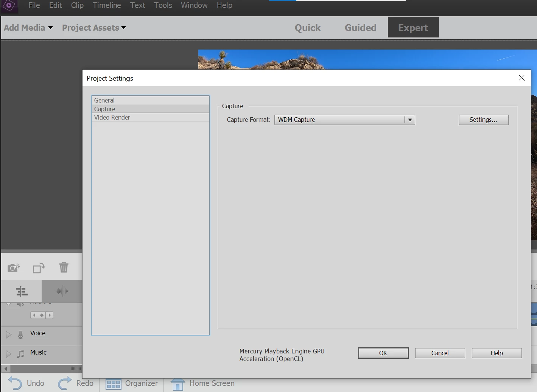Click the Undo button
This screenshot has height=392, width=537.
(26, 383)
